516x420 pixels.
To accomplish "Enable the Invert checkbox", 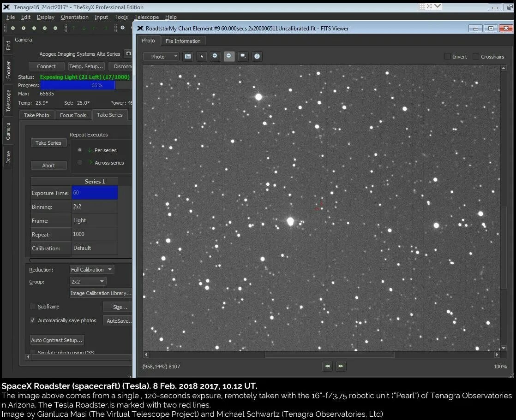I will (448, 57).
